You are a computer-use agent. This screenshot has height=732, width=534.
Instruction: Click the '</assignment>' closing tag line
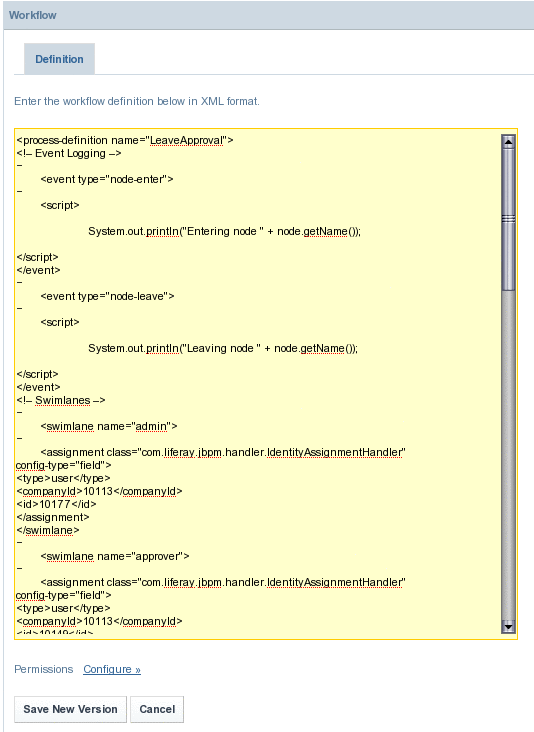point(53,517)
